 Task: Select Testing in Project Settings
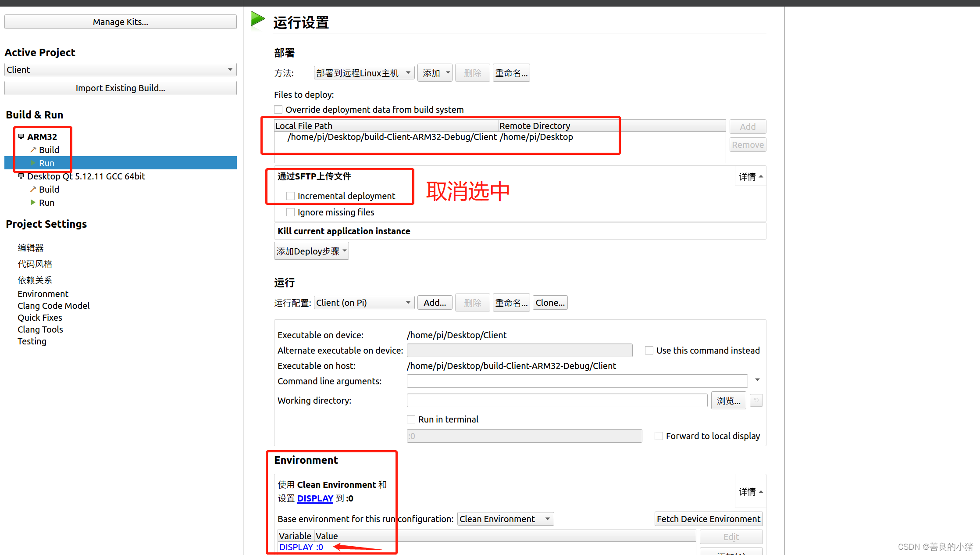[32, 341]
